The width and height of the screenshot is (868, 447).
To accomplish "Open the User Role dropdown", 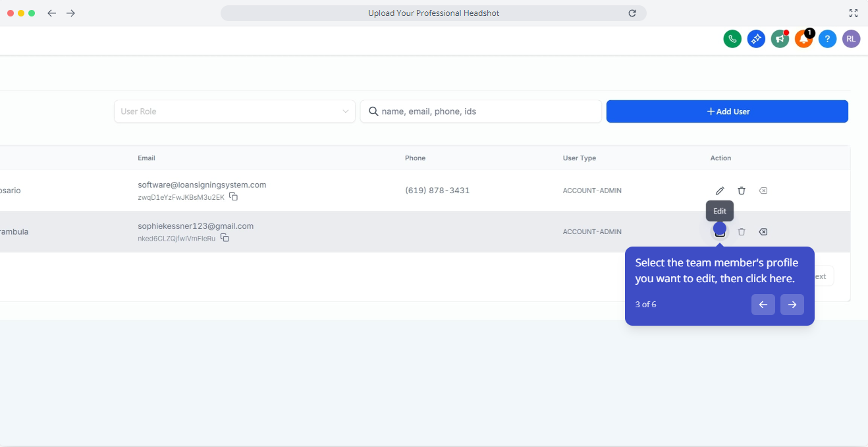I will pos(234,111).
